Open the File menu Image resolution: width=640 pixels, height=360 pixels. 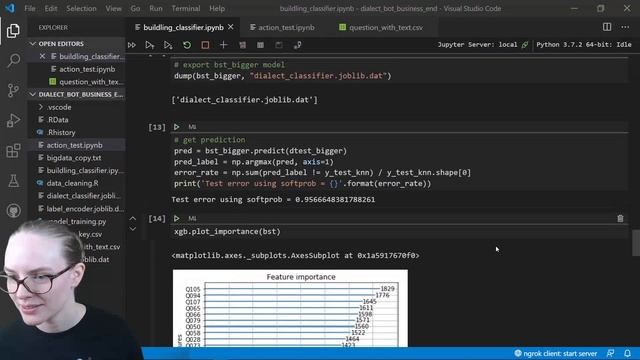pyautogui.click(x=30, y=8)
